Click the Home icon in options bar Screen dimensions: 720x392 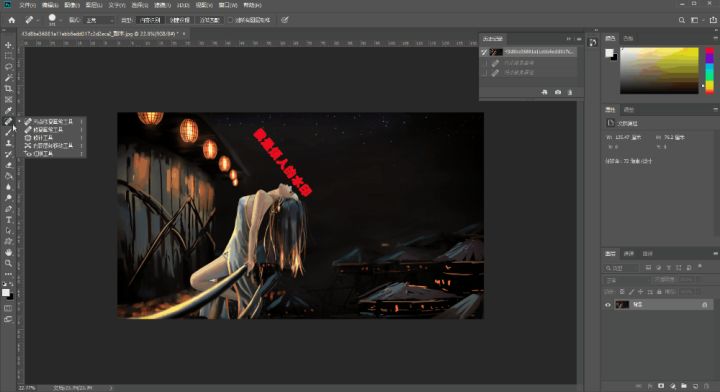(x=11, y=20)
